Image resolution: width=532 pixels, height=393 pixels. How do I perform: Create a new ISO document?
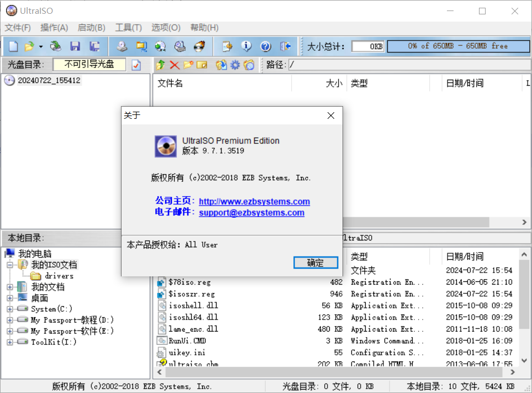click(12, 46)
